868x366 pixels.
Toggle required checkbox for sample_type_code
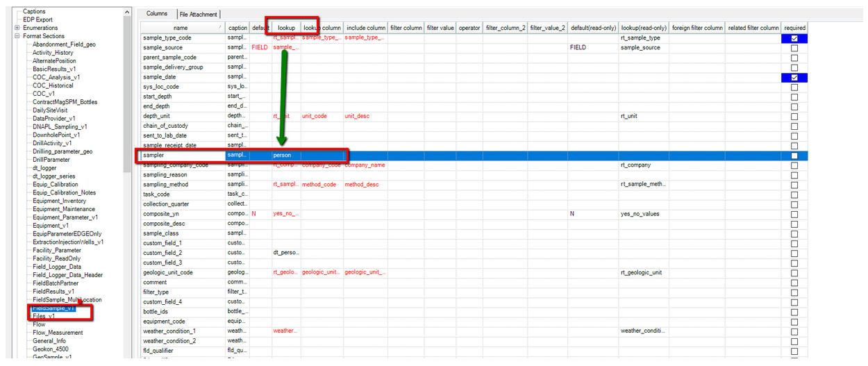[794, 38]
